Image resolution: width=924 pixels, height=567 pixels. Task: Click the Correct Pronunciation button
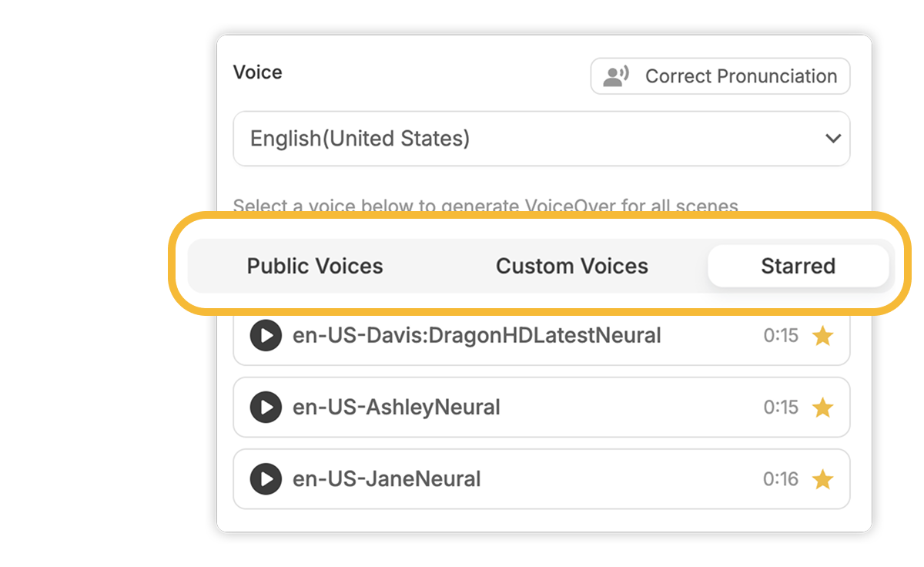pyautogui.click(x=720, y=75)
